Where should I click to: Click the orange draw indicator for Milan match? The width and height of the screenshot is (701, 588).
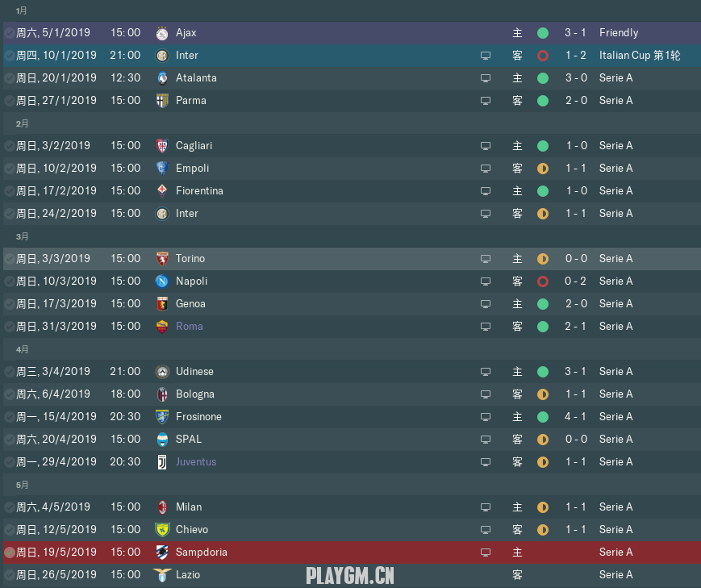click(x=543, y=507)
